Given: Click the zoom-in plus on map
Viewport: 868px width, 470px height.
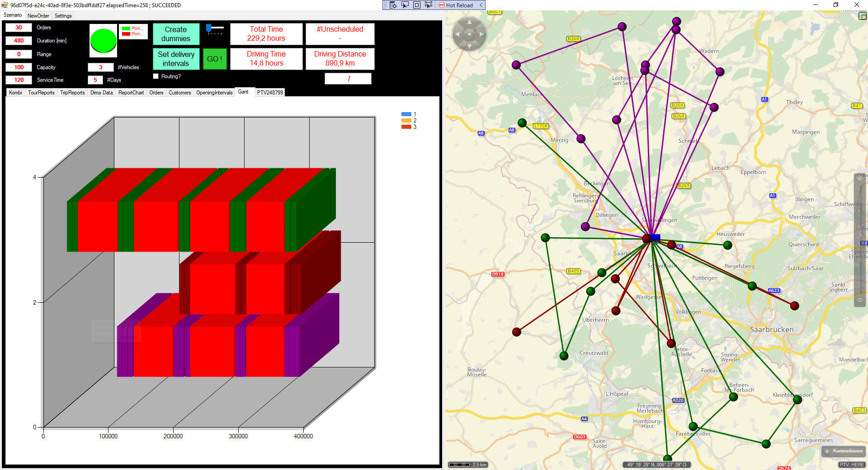Looking at the screenshot, I should 860,179.
